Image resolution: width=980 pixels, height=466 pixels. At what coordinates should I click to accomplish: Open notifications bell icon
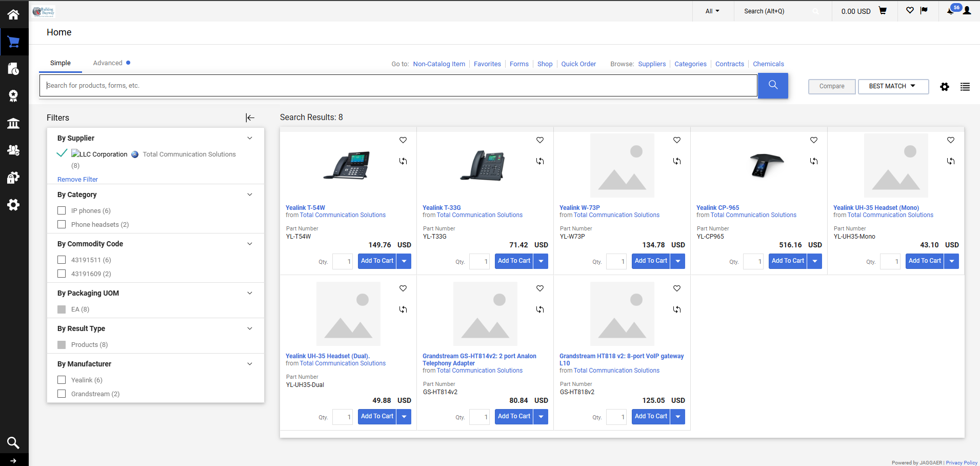(x=950, y=11)
